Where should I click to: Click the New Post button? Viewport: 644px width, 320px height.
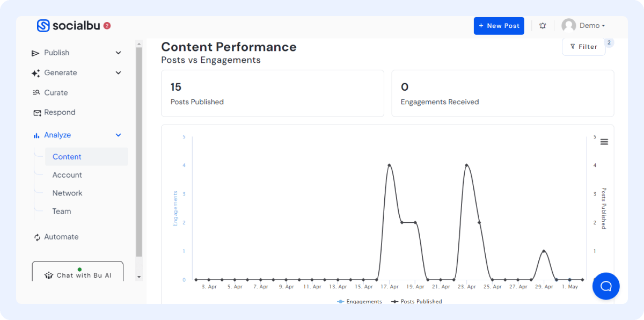tap(499, 25)
